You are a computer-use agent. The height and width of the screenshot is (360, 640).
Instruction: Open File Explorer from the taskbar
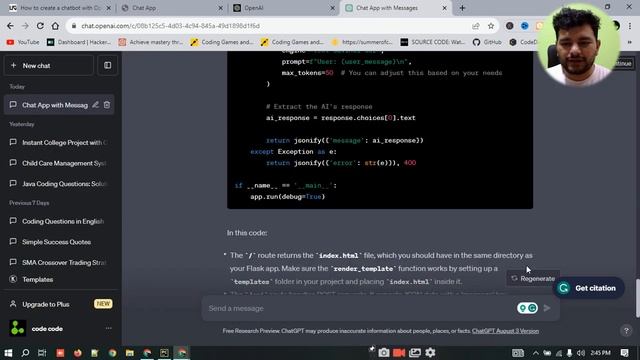[x=130, y=353]
